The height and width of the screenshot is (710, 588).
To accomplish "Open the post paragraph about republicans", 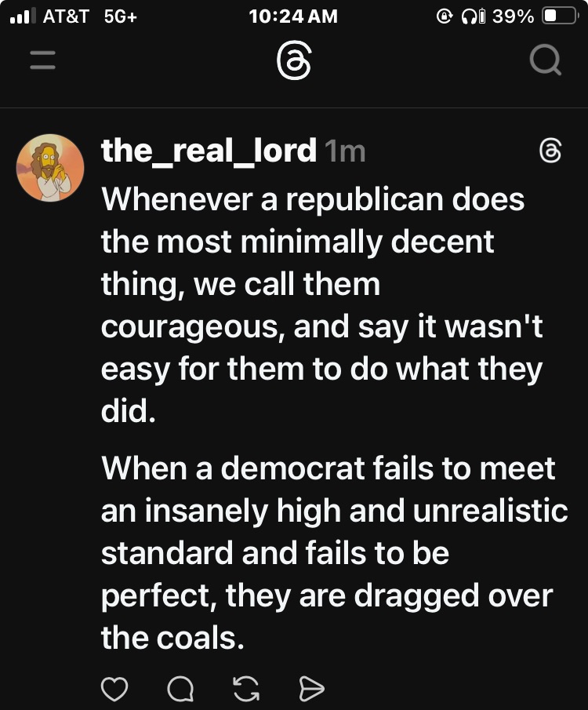I will (x=321, y=306).
